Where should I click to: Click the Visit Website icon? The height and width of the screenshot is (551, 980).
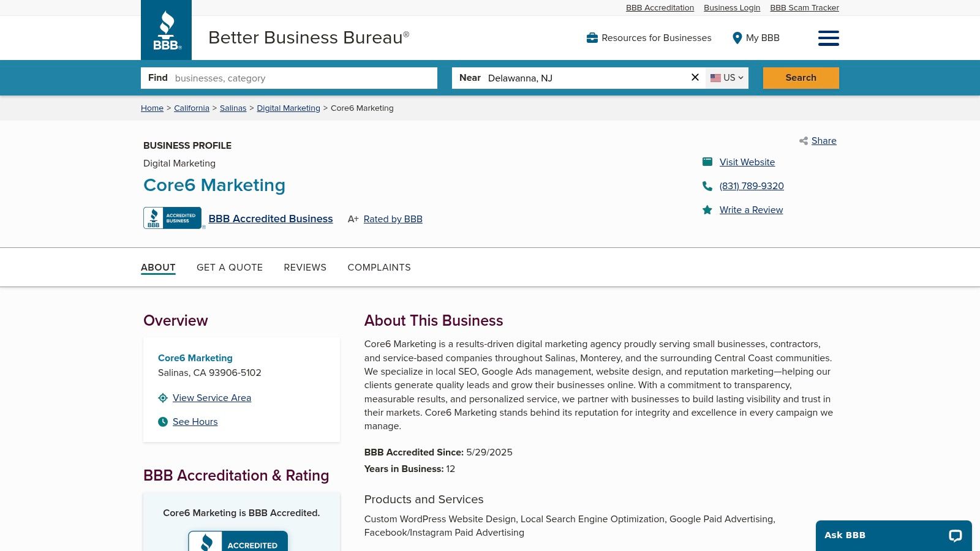[x=707, y=162]
